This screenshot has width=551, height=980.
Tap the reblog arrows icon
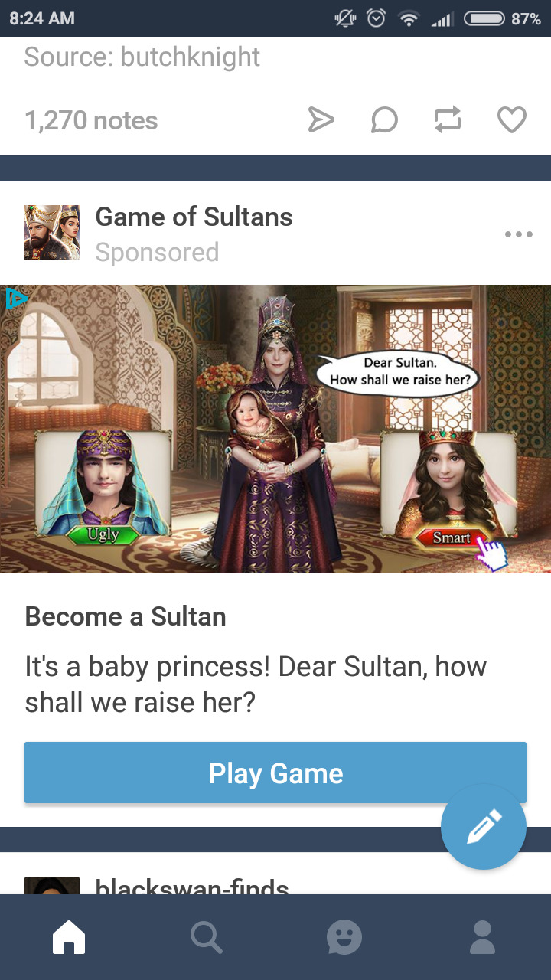click(448, 120)
